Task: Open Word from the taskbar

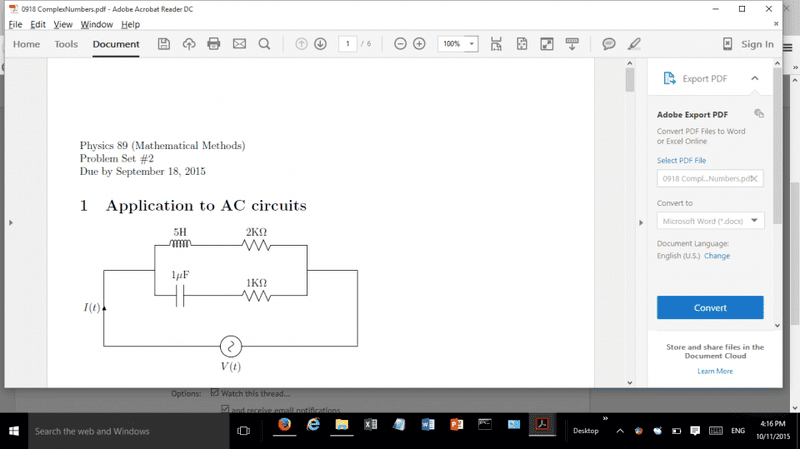Action: 428,425
